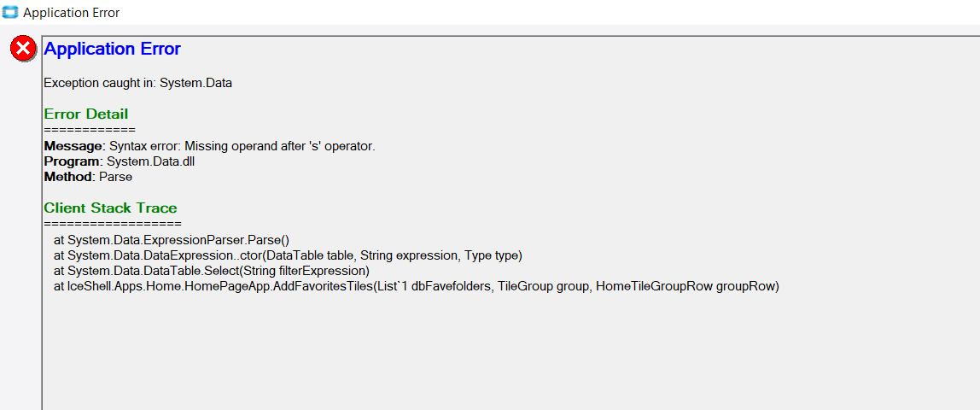This screenshot has width=980, height=410.
Task: Click the Application Error title bar text
Action: pos(71,13)
